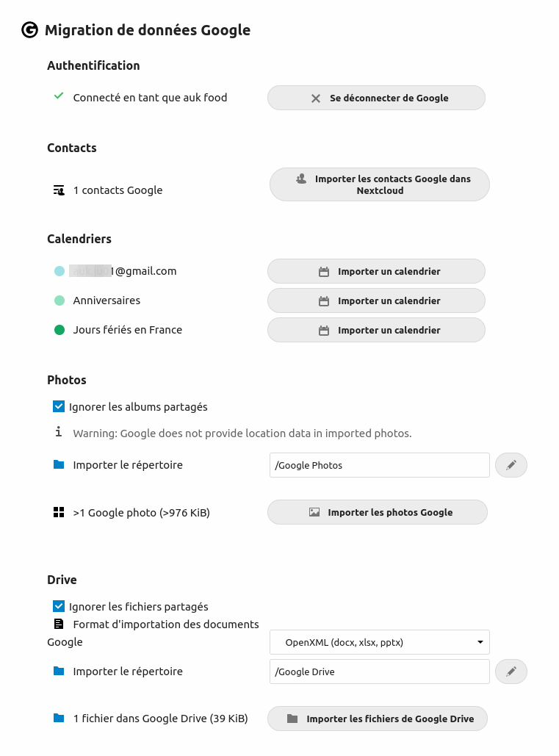The width and height of the screenshot is (559, 756).
Task: Click Se déconnecter de Google button
Action: pyautogui.click(x=376, y=98)
